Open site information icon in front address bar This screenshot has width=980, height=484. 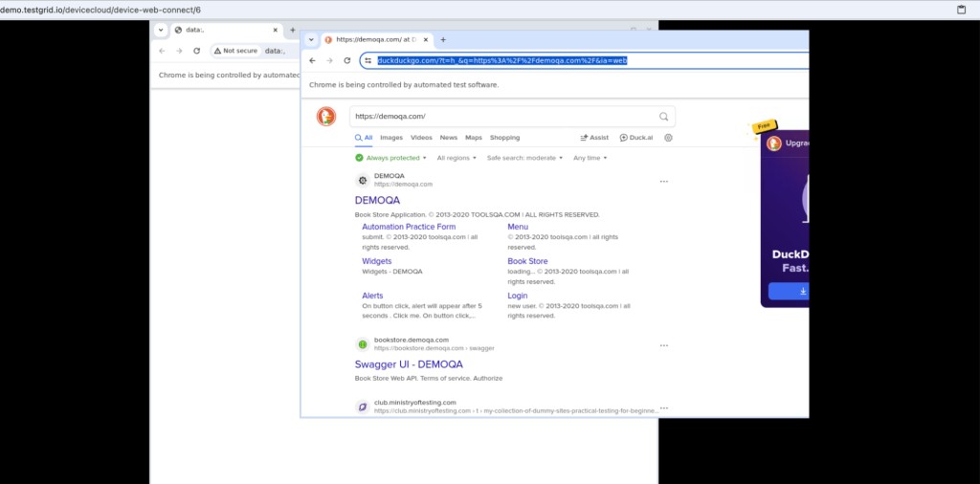click(368, 60)
